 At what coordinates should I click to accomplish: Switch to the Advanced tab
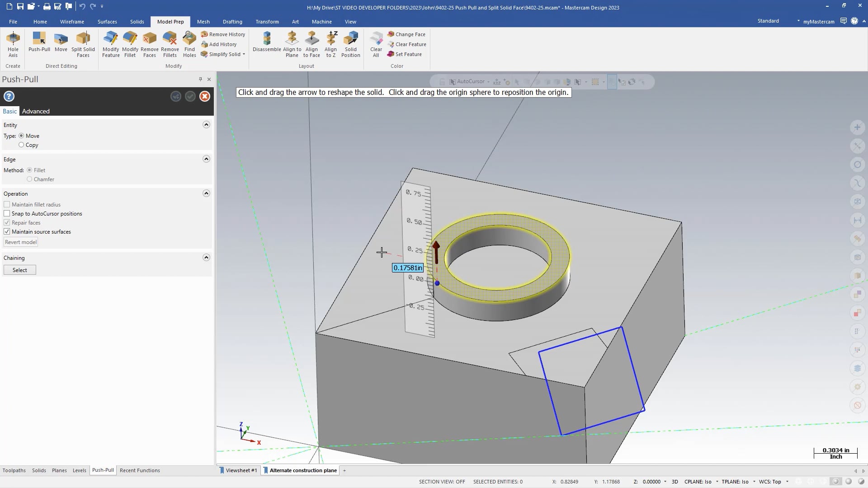[x=36, y=111]
